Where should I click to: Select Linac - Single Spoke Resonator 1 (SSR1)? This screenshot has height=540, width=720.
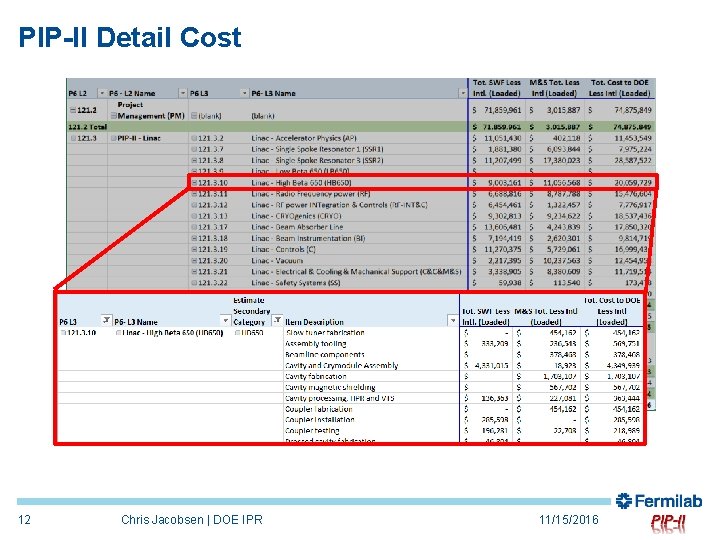tap(317, 149)
